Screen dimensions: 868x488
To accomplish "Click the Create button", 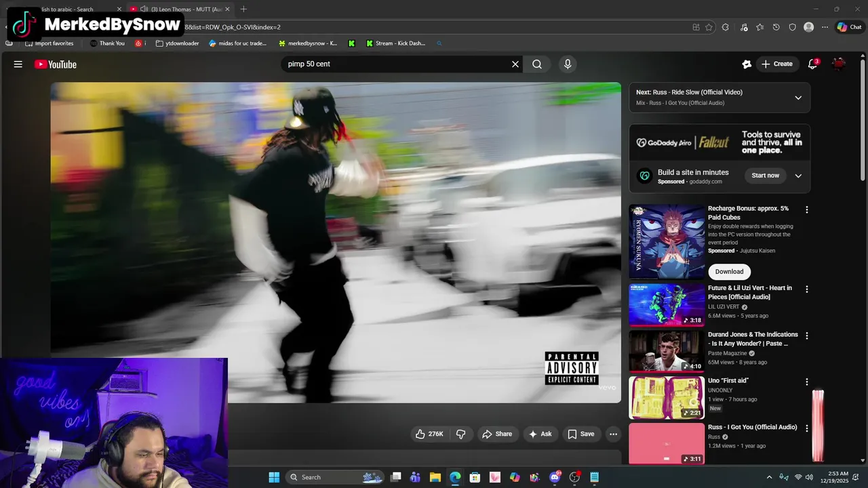I will [x=776, y=64].
